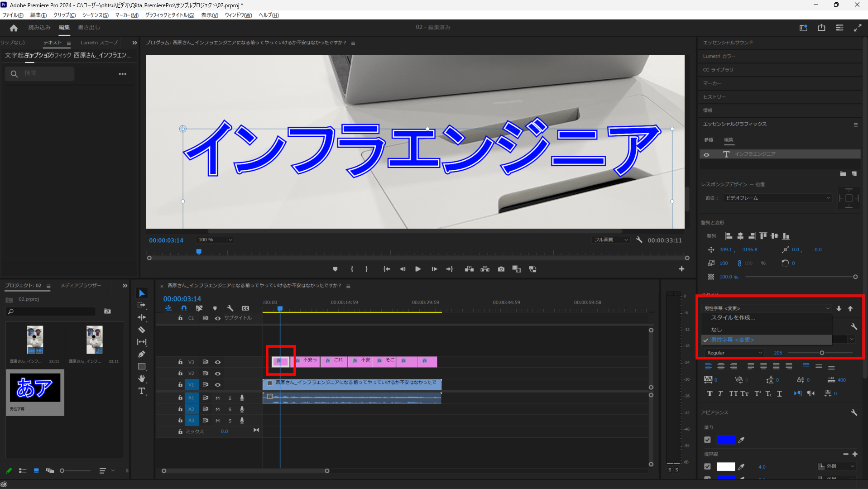Click the font size slider handle
Viewport: 868px width, 489px height.
(x=822, y=353)
